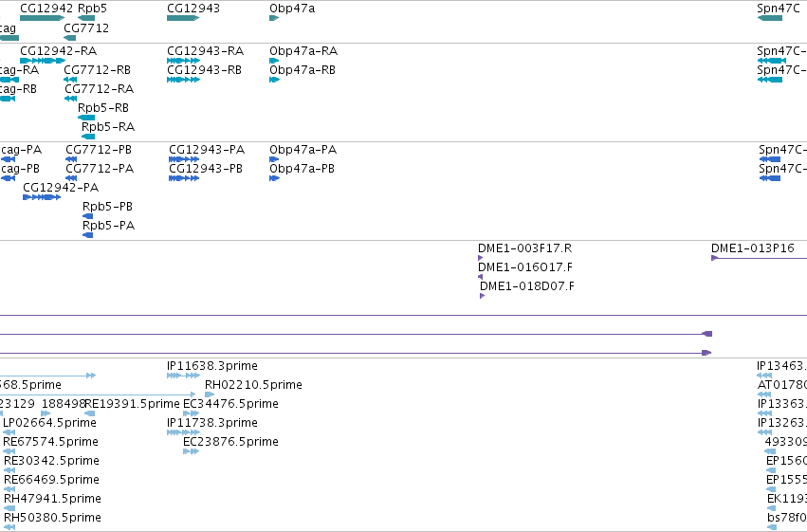Screen dimensions: 807x532
Task: Select transcript Rpb5-RA
Action: 108,127
